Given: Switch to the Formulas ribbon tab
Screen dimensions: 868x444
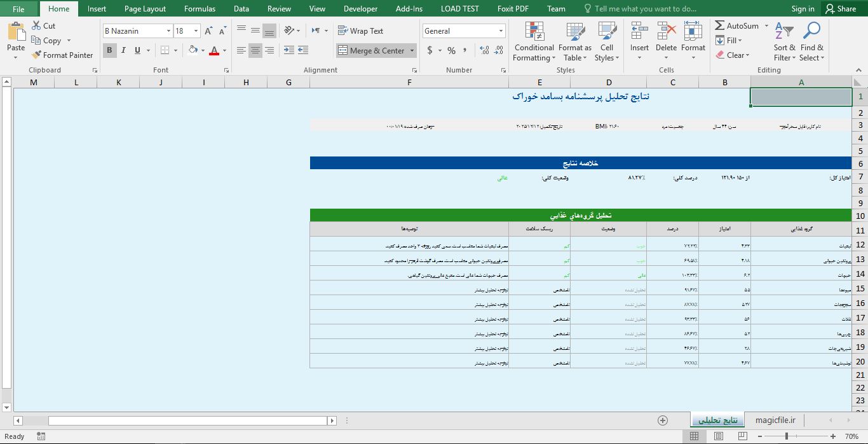Looking at the screenshot, I should (x=200, y=9).
